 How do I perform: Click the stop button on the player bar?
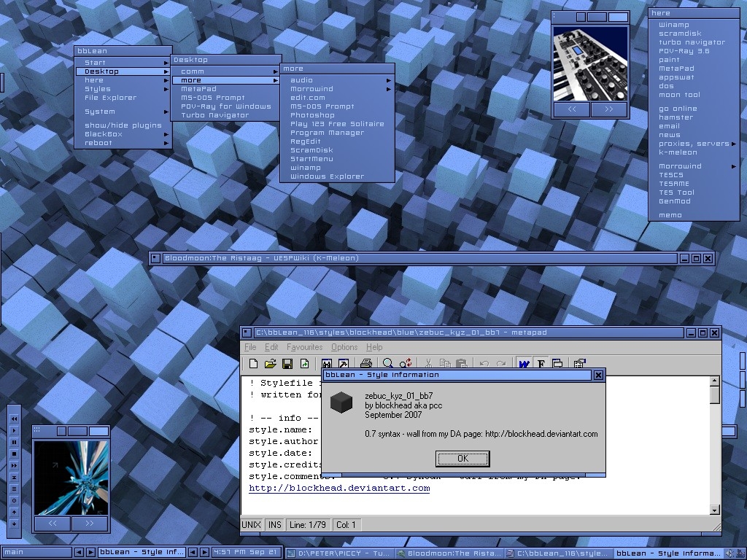(x=15, y=454)
